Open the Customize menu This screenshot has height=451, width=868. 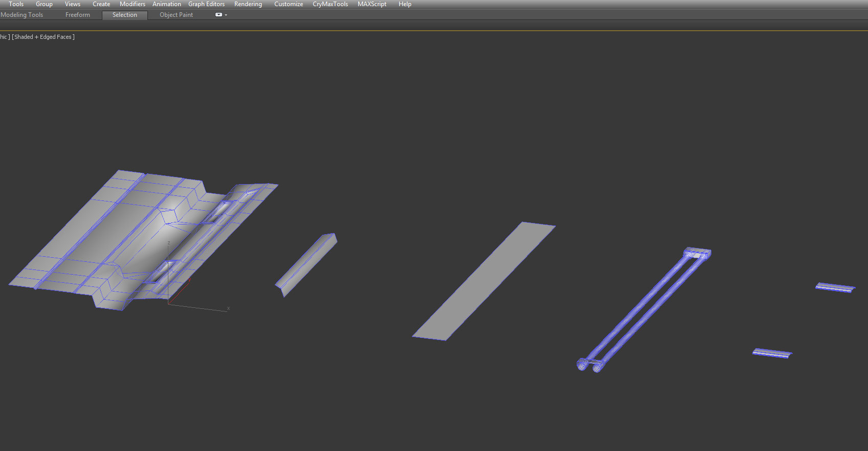click(x=289, y=4)
